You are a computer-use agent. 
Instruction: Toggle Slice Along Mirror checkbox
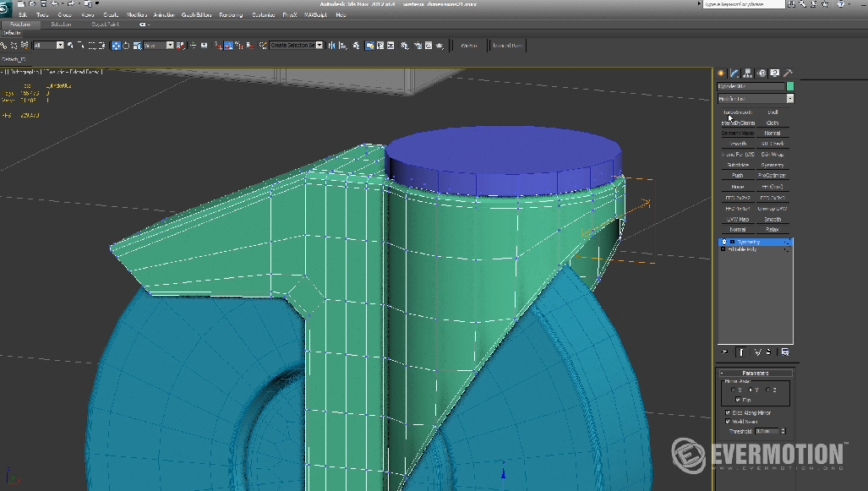pos(728,412)
